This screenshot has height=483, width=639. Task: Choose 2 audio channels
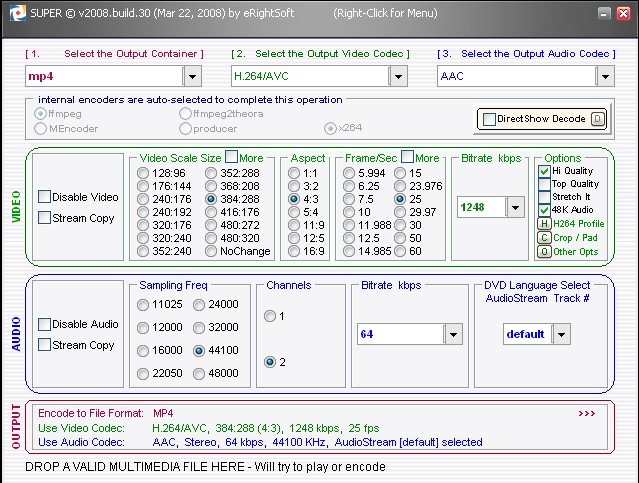(x=270, y=362)
